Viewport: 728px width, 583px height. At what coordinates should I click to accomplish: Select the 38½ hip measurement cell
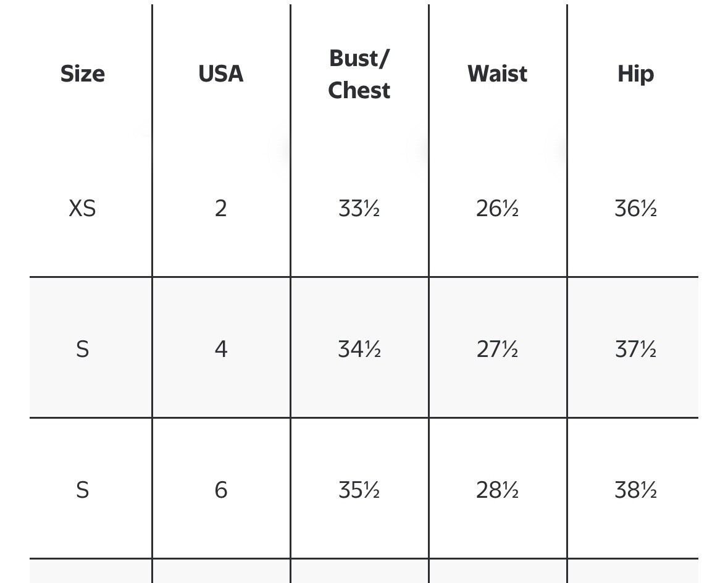point(635,490)
